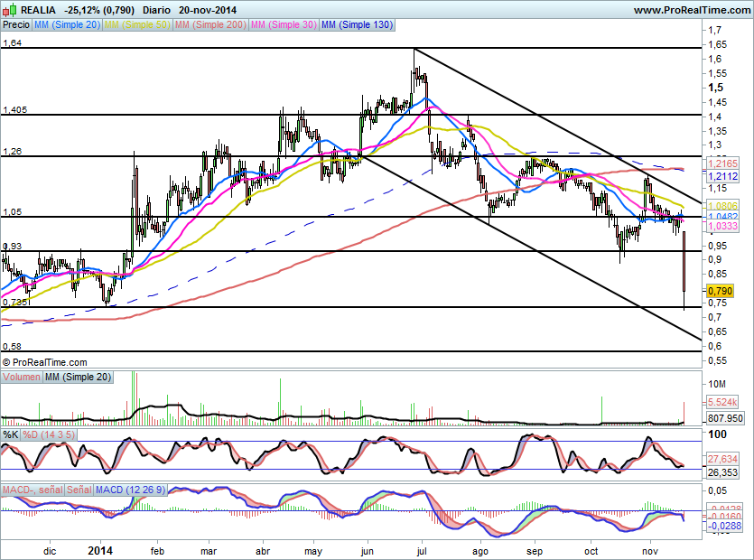The width and height of the screenshot is (754, 560).
Task: Click the MACD-, señal indicator label
Action: (33, 490)
